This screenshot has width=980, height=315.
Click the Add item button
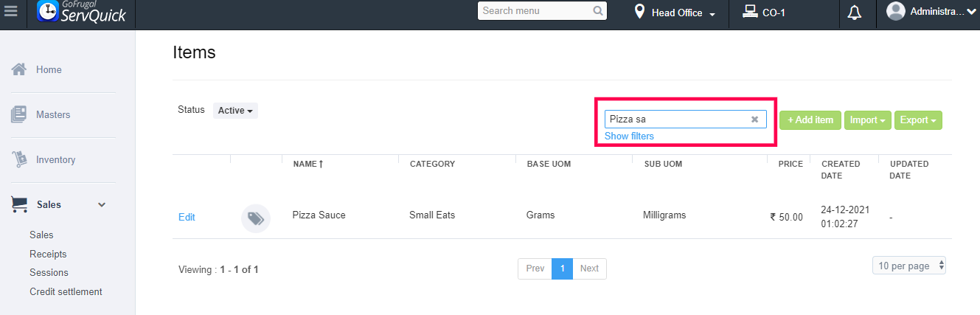[x=810, y=120]
